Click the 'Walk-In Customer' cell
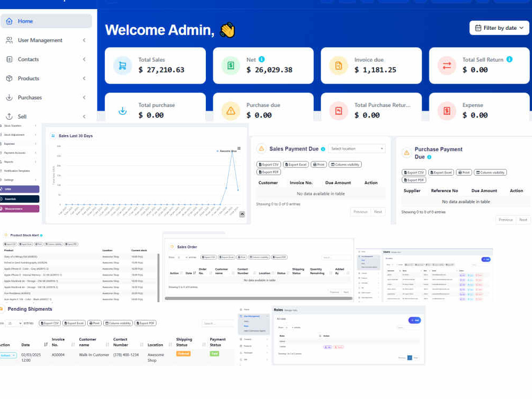532x399 pixels. tap(94, 355)
